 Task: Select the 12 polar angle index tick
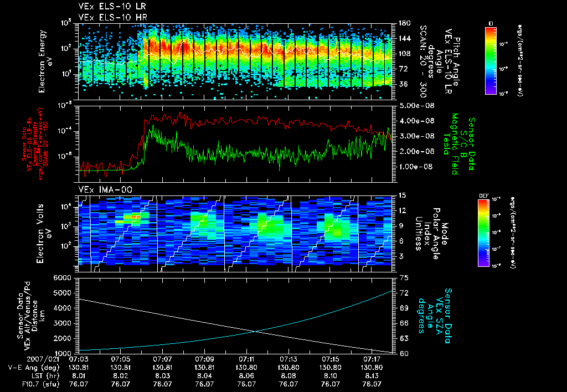coord(402,210)
